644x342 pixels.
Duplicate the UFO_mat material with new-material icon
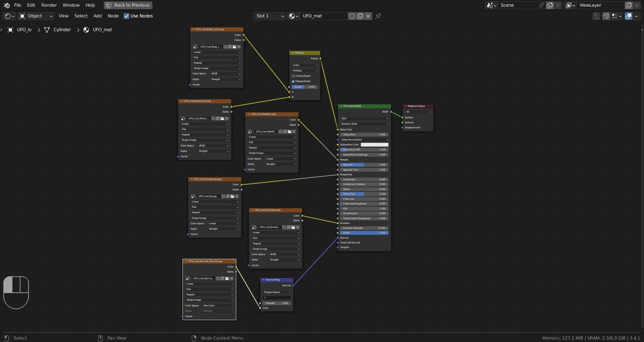(360, 16)
